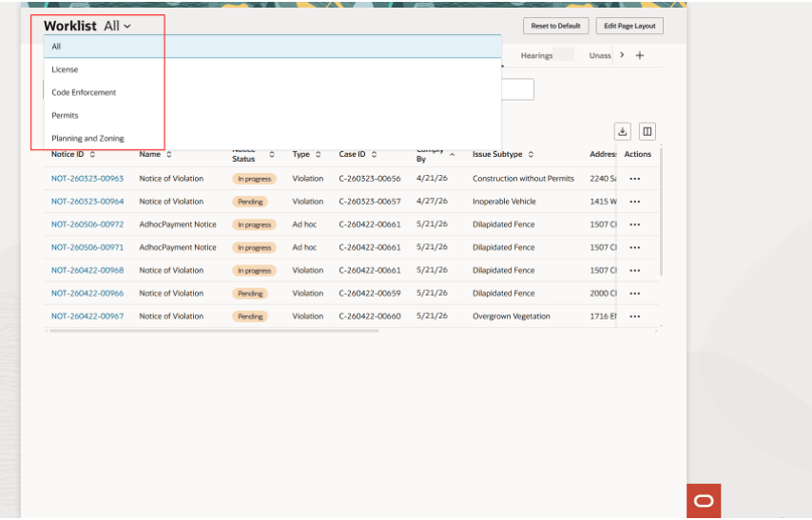The height and width of the screenshot is (520, 812).
Task: Open notice NOT-260506-00972
Action: tap(87, 224)
